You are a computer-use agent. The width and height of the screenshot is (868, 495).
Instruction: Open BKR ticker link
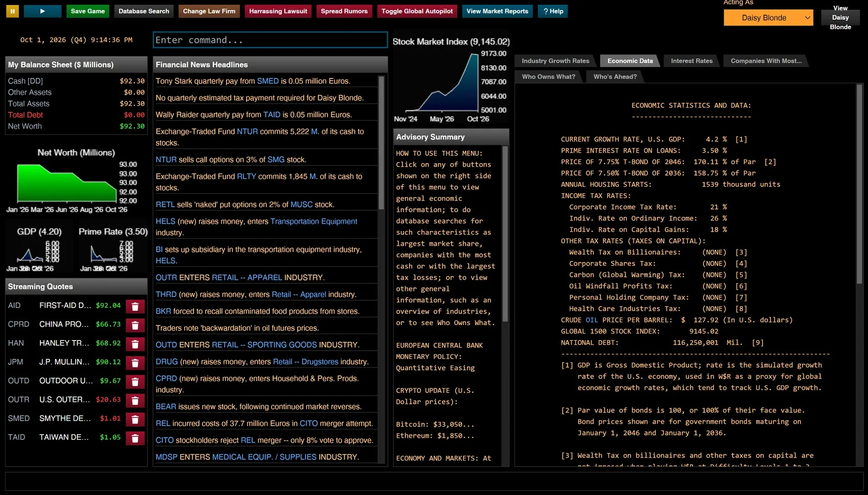click(163, 311)
